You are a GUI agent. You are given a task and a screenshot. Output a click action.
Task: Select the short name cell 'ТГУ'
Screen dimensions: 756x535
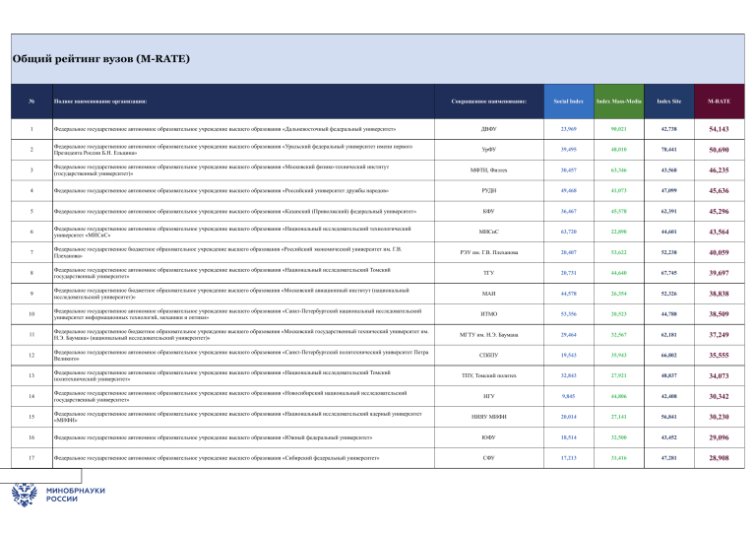click(489, 273)
